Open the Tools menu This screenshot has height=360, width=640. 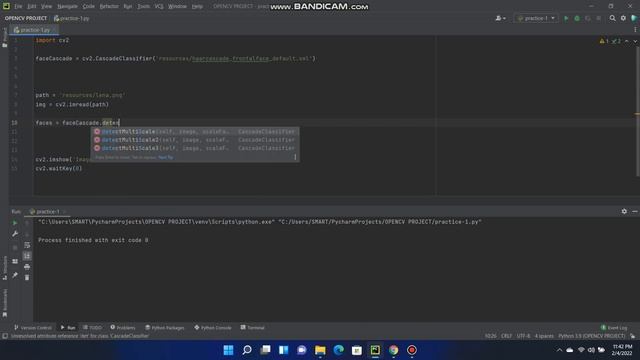click(143, 7)
